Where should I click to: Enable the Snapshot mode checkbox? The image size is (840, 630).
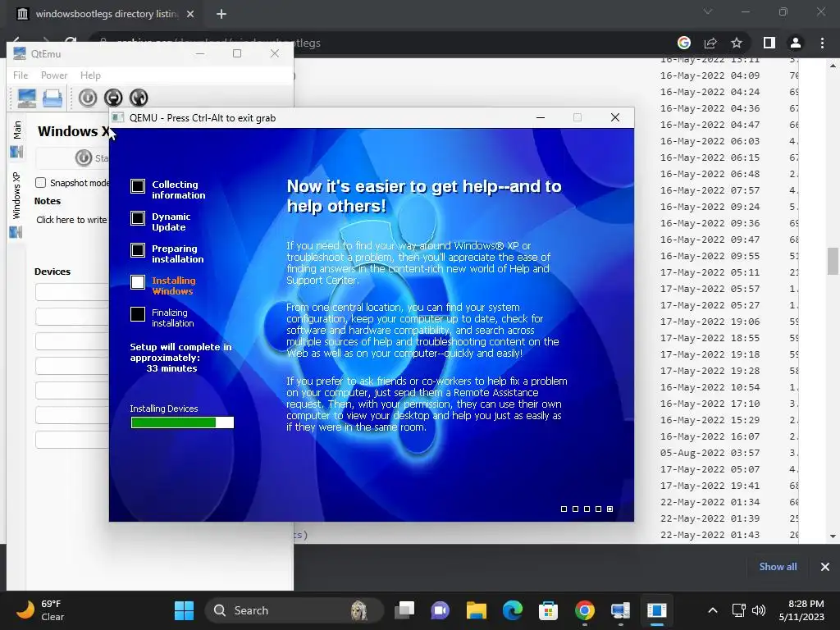[x=41, y=183]
